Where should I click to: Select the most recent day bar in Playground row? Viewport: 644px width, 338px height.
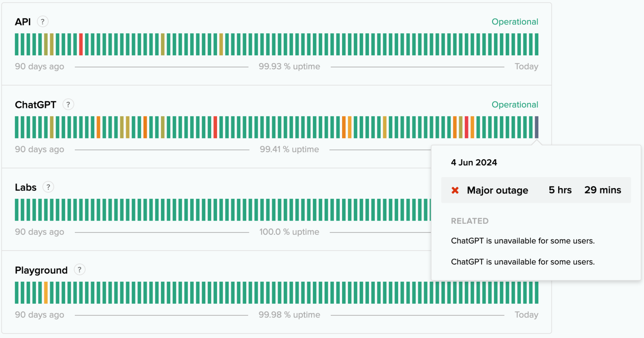[x=537, y=293]
